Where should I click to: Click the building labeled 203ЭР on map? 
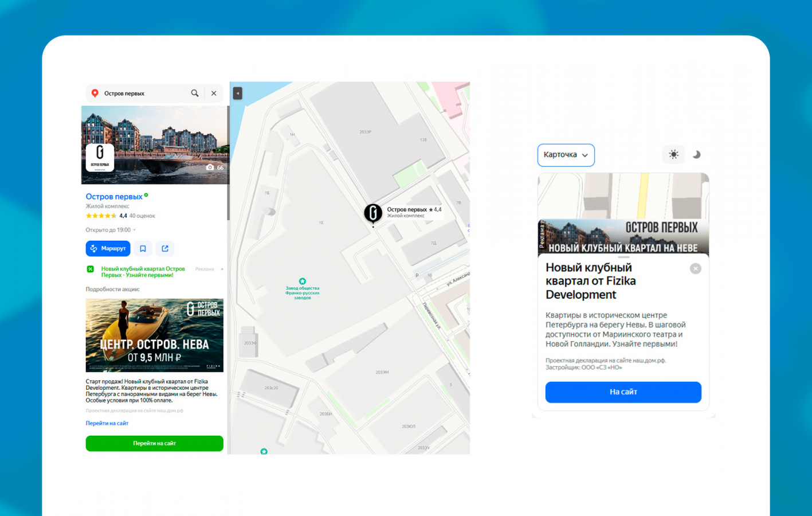[366, 132]
